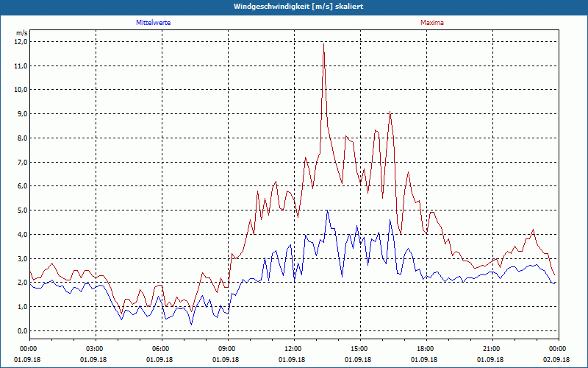Click the '1,0' y-axis value
Image resolution: width=588 pixels, height=368 pixels.
(23, 307)
